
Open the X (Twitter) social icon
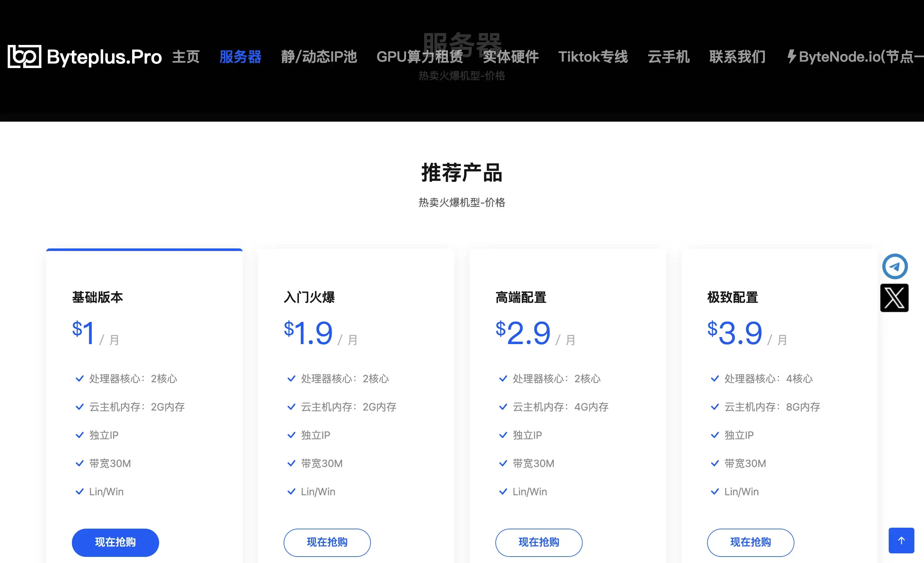(x=894, y=298)
